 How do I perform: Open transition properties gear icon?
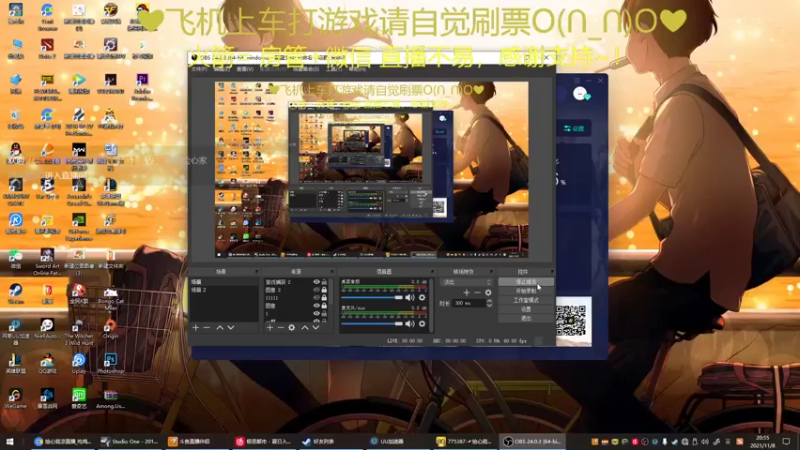(488, 293)
